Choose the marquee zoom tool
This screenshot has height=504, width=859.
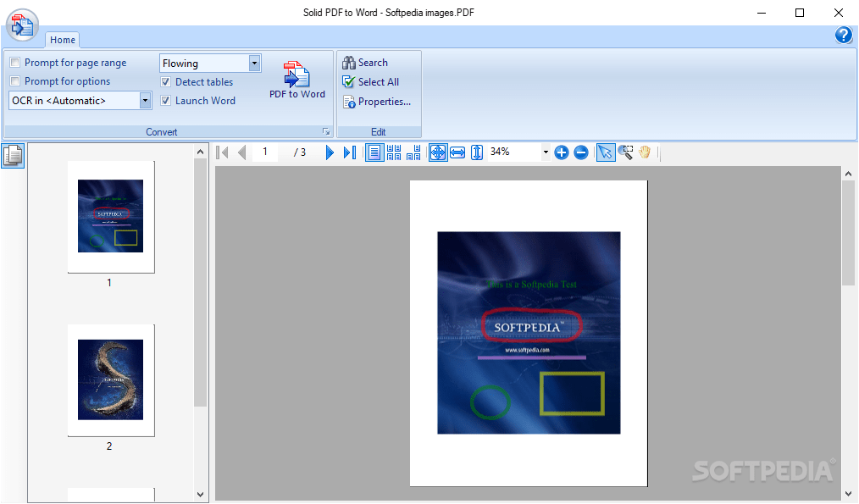coord(626,152)
